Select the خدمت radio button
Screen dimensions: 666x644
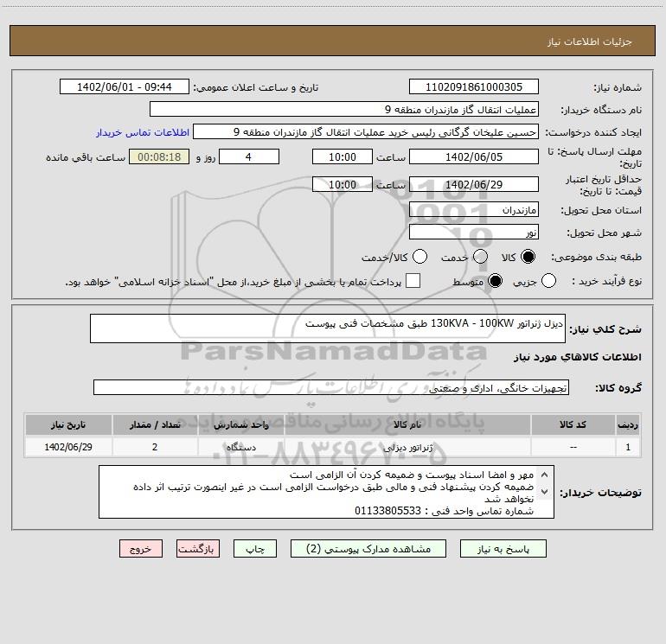click(x=480, y=257)
